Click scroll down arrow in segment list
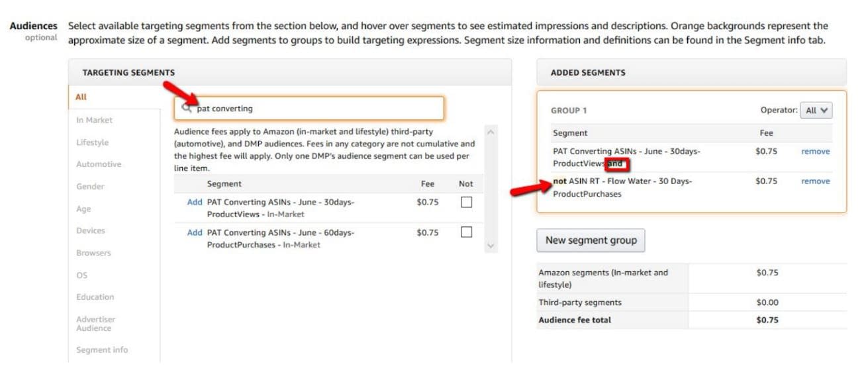Viewport: 868px width, 376px height. [x=491, y=246]
